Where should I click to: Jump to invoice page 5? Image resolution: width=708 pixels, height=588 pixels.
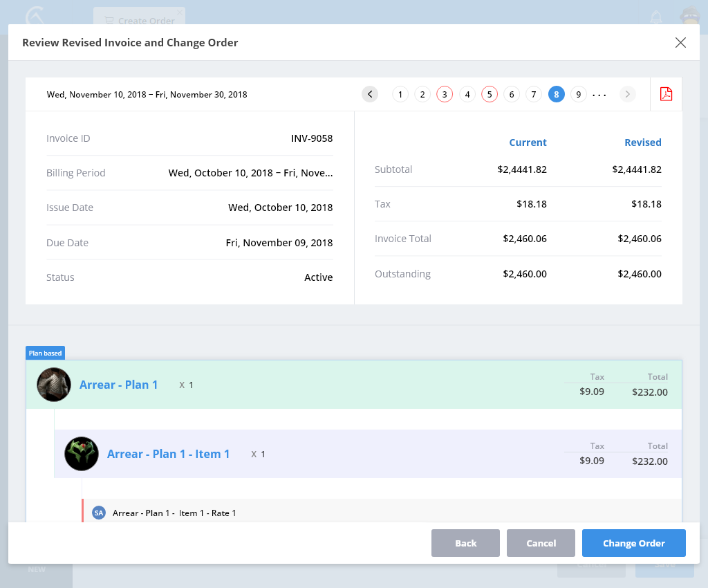pos(490,94)
